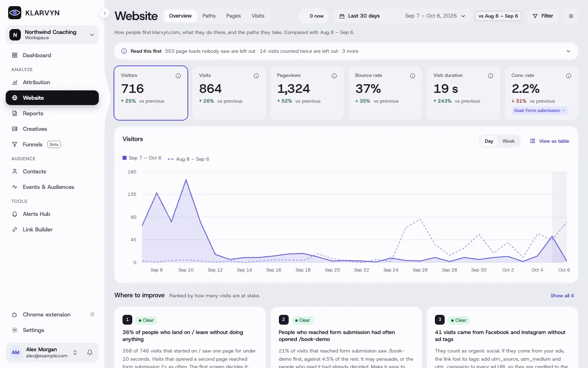Click the Attribution bar chart icon
Image resolution: width=588 pixels, height=368 pixels.
[15, 82]
